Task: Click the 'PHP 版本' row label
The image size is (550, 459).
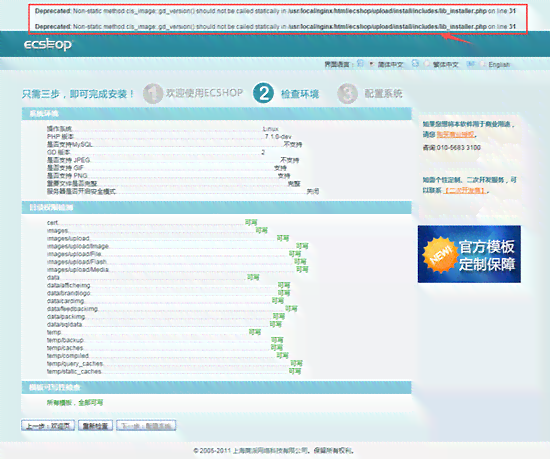Action: tap(60, 137)
